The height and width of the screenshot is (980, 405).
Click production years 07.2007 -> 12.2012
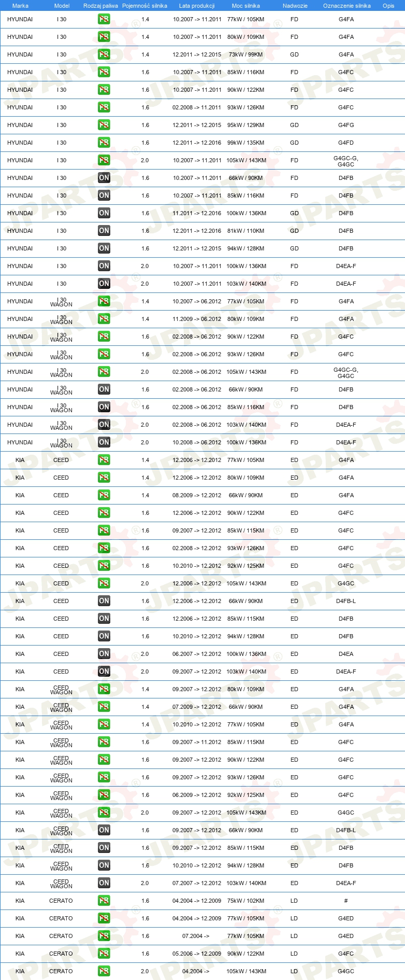point(197,883)
